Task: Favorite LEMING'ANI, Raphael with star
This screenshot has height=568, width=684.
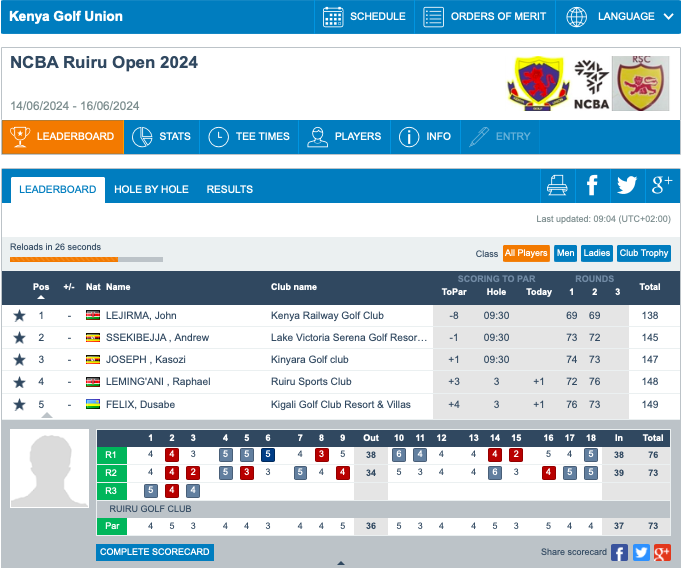Action: click(19, 382)
